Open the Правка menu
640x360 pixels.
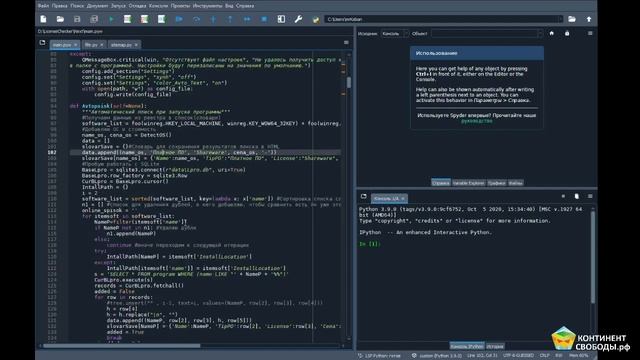pyautogui.click(x=60, y=6)
